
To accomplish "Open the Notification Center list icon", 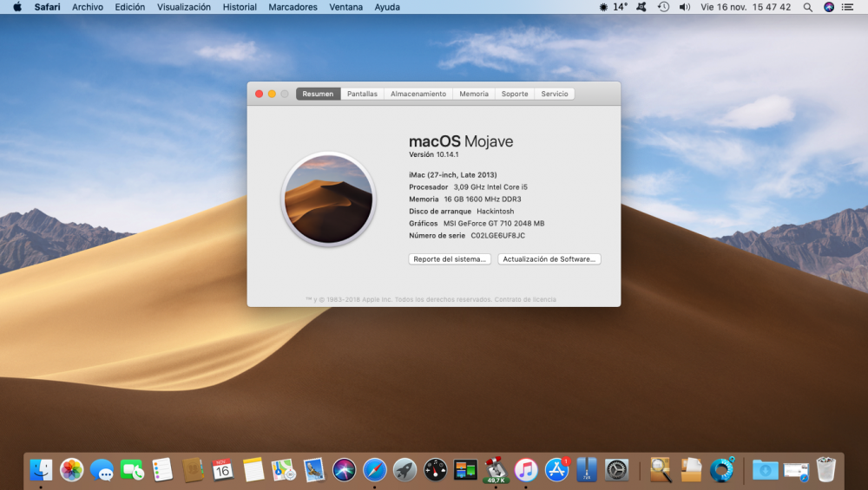I will click(847, 7).
